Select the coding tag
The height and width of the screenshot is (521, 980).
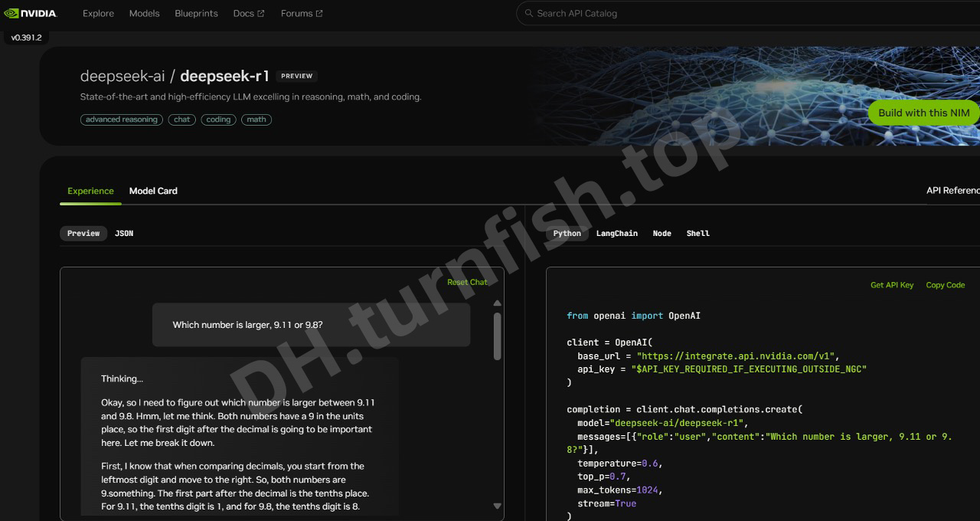click(x=218, y=120)
